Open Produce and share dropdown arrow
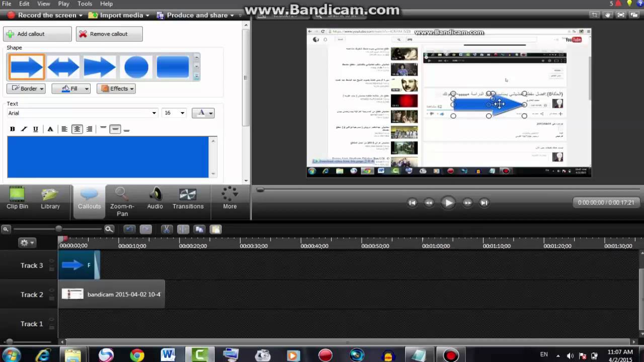Image resolution: width=644 pixels, height=362 pixels. 232,16
